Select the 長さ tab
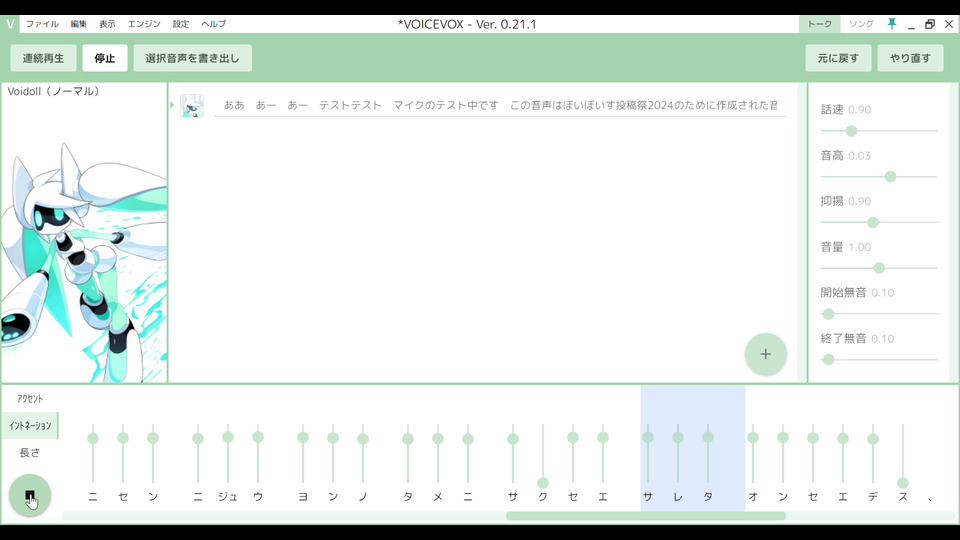 30,452
